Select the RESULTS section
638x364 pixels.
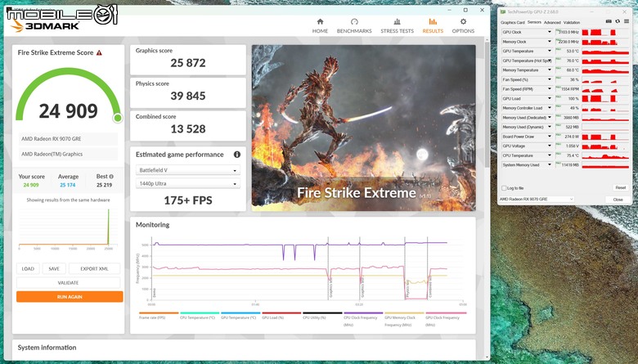coord(433,26)
